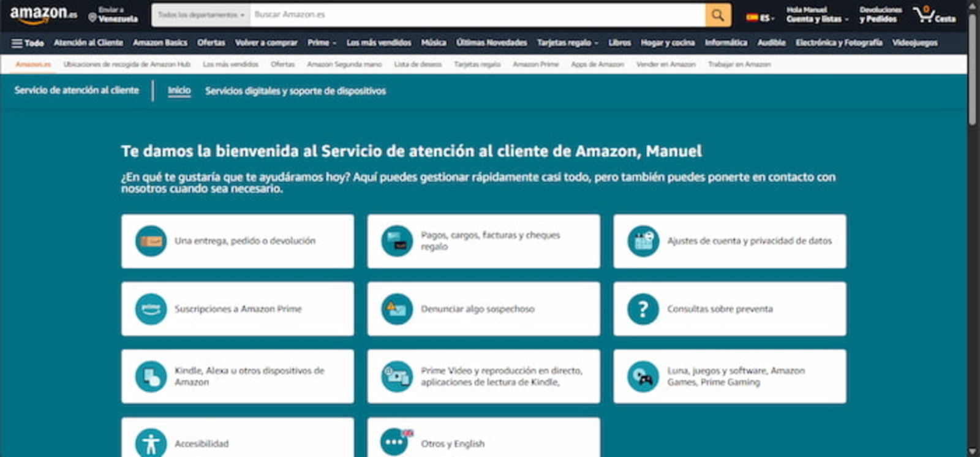Open the shopping cart Cesta icon
Viewport: 980px width, 457px height.
click(934, 15)
